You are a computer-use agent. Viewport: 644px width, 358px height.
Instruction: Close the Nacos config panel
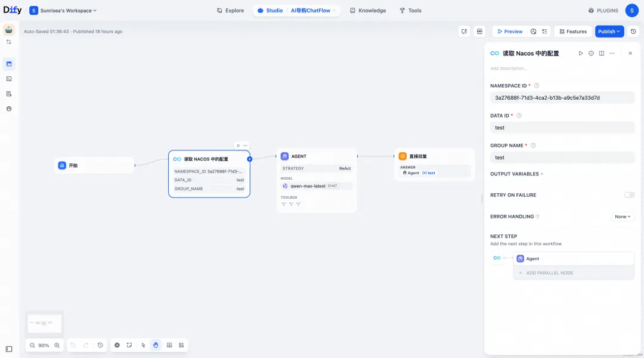[630, 54]
